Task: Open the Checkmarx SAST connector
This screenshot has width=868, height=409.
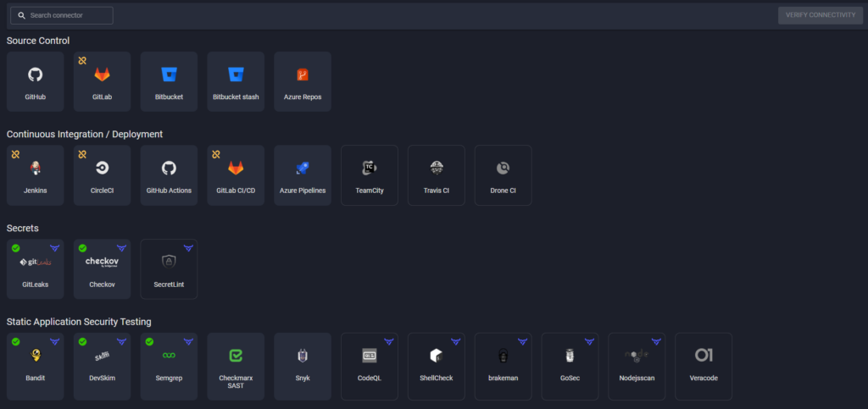Action: [x=236, y=367]
